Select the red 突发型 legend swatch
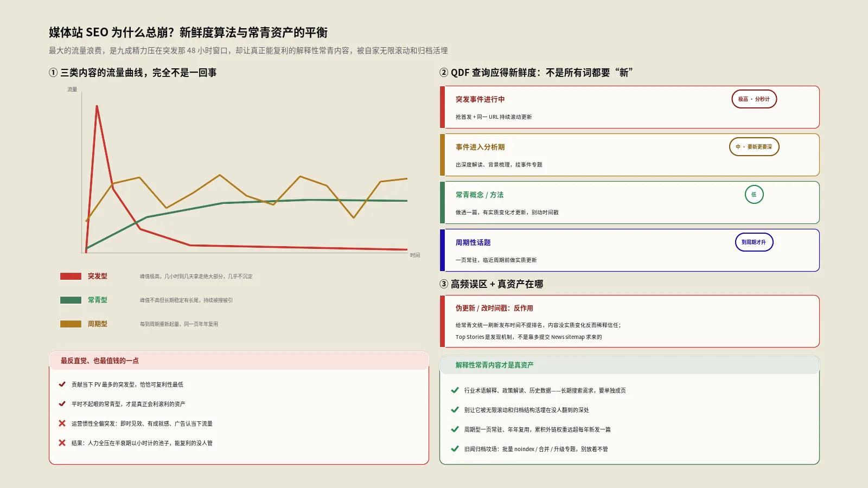The width and height of the screenshot is (868, 488). [x=71, y=276]
